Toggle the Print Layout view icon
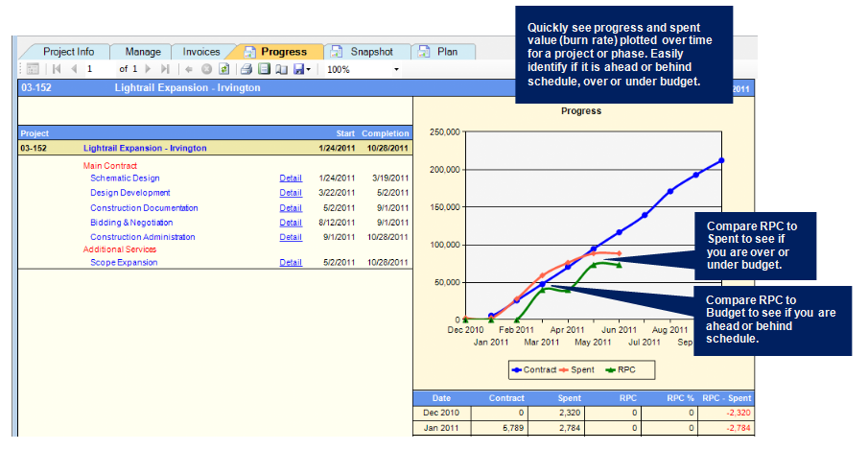 264,69
